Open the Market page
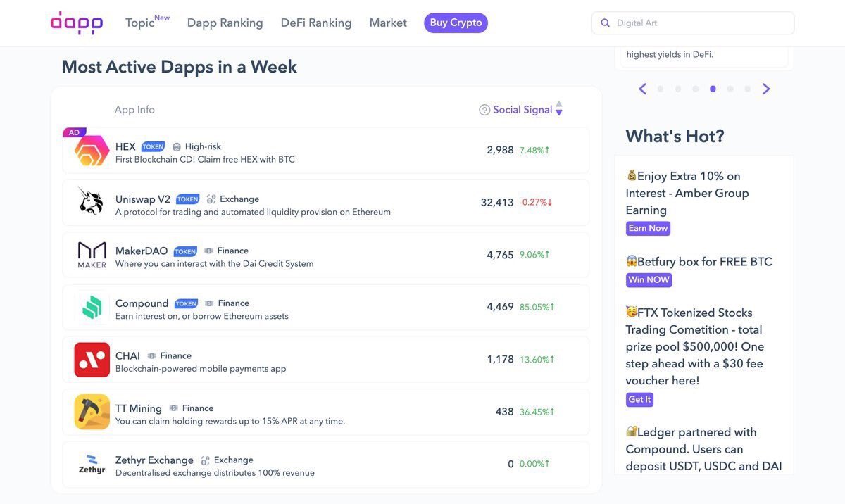Image resolution: width=845 pixels, height=504 pixels. pos(388,23)
